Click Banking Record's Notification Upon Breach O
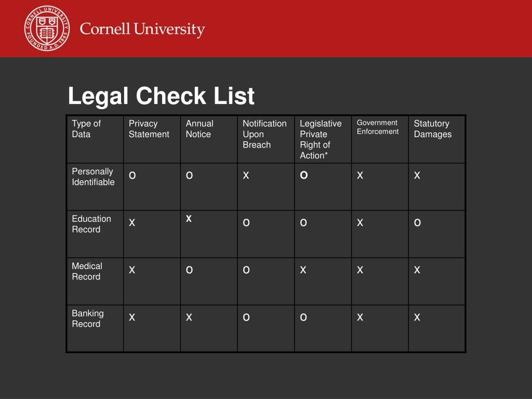 click(x=246, y=317)
